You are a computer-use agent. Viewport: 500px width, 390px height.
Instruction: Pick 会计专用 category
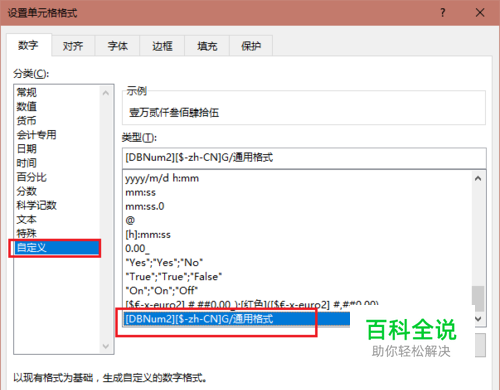[37, 135]
